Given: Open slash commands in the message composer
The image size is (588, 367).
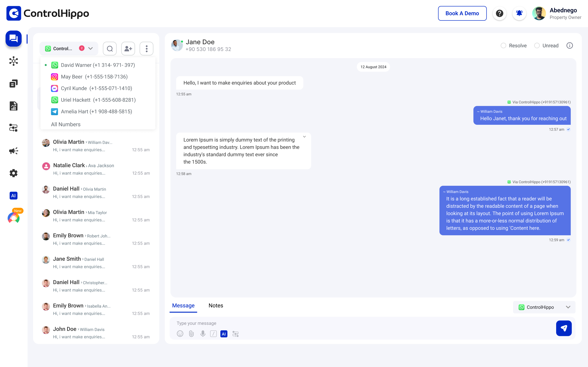Looking at the screenshot, I should tap(214, 334).
